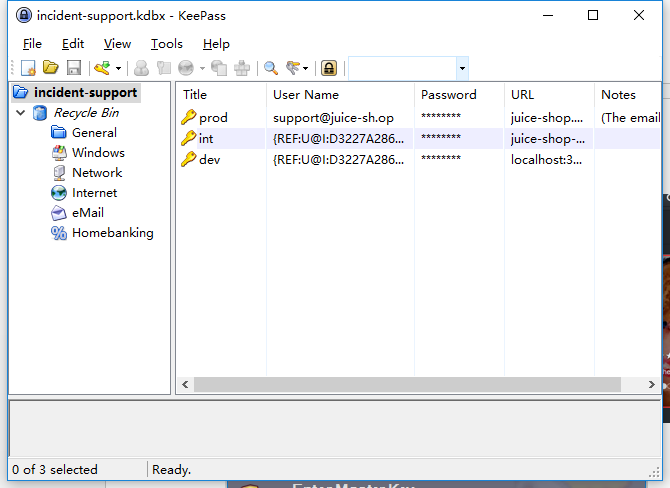Click the Recycle Bin icon in tree

[40, 113]
